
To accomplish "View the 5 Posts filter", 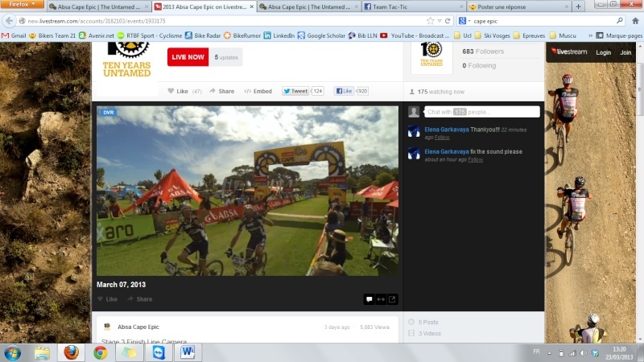I will (423, 323).
